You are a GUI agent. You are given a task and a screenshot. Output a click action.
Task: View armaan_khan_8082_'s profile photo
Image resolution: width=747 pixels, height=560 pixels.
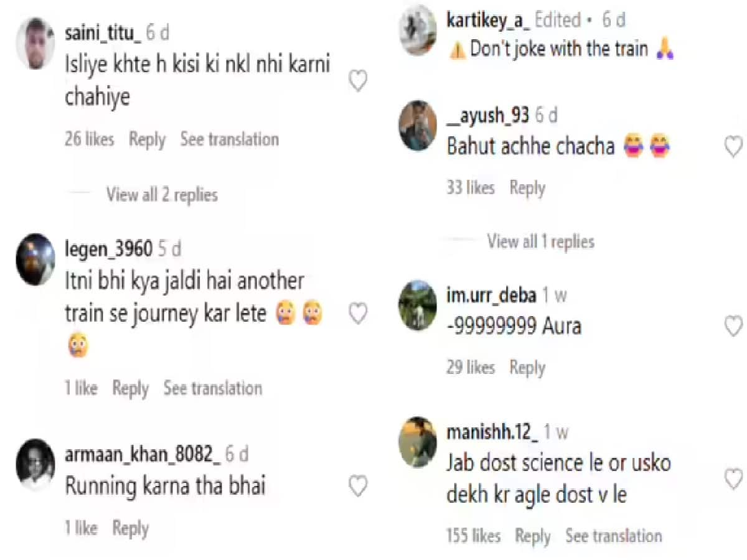(x=35, y=465)
